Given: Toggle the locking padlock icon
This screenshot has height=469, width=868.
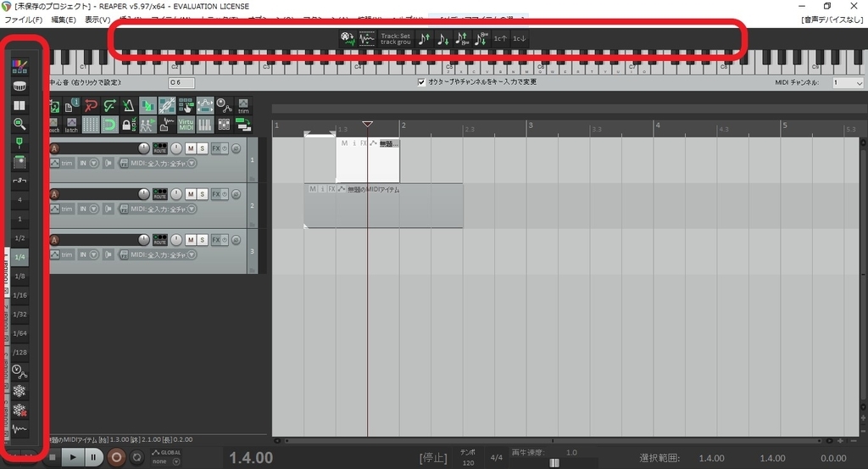Looking at the screenshot, I should (x=129, y=125).
